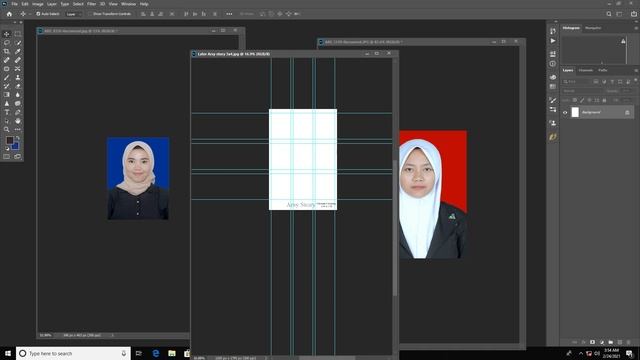The height and width of the screenshot is (360, 640).
Task: Select the Gradient tool
Action: click(x=7, y=95)
